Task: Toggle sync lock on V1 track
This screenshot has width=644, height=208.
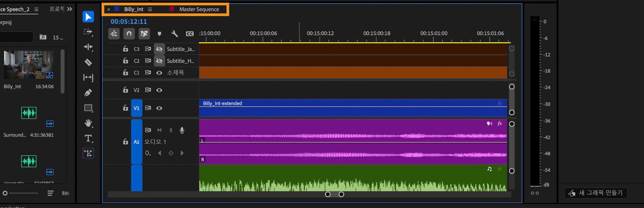Action: 148,108
